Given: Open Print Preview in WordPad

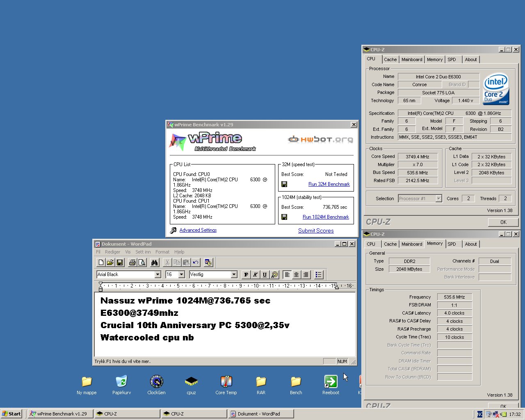Looking at the screenshot, I should [142, 262].
